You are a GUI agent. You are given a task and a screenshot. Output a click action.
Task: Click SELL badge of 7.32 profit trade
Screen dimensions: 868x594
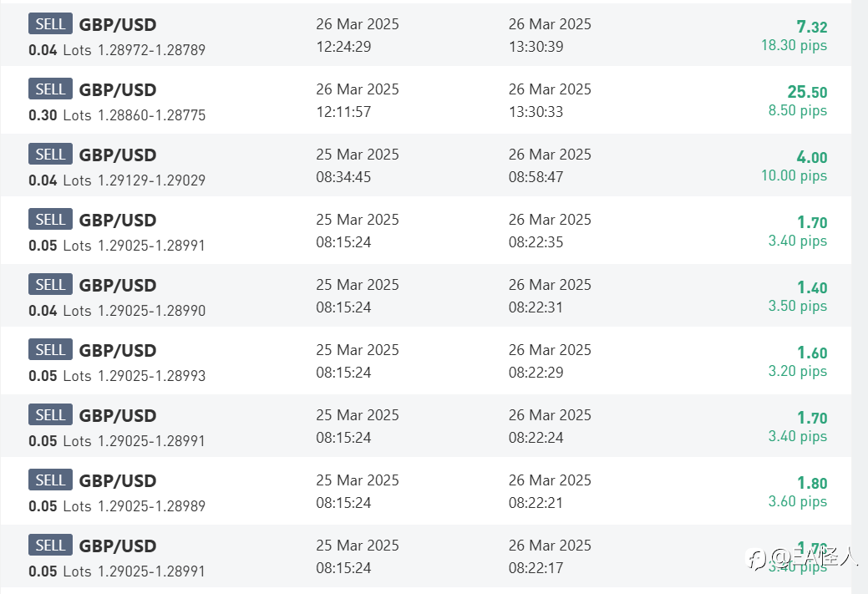(50, 23)
